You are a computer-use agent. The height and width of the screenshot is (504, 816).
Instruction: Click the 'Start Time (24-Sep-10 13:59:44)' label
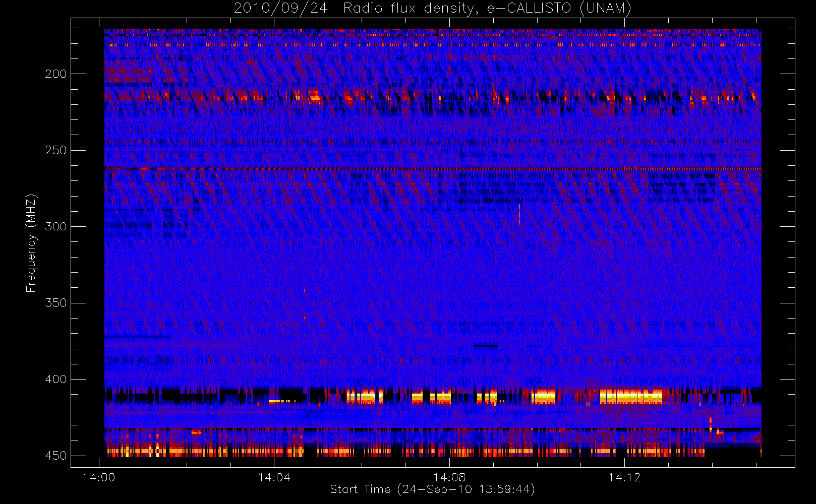coord(432,489)
